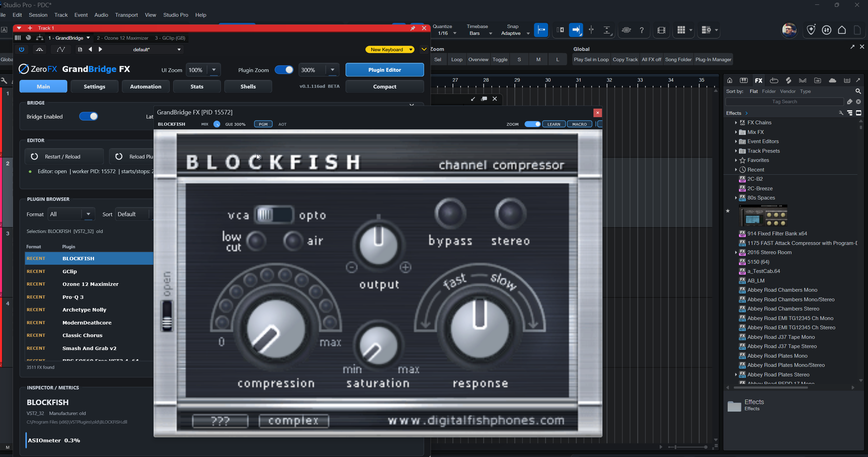Toggle the Blockfish bypass button

(450, 213)
